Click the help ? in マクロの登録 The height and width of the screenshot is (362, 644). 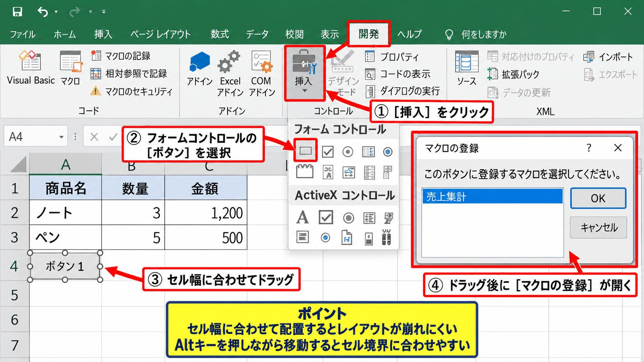(x=589, y=148)
